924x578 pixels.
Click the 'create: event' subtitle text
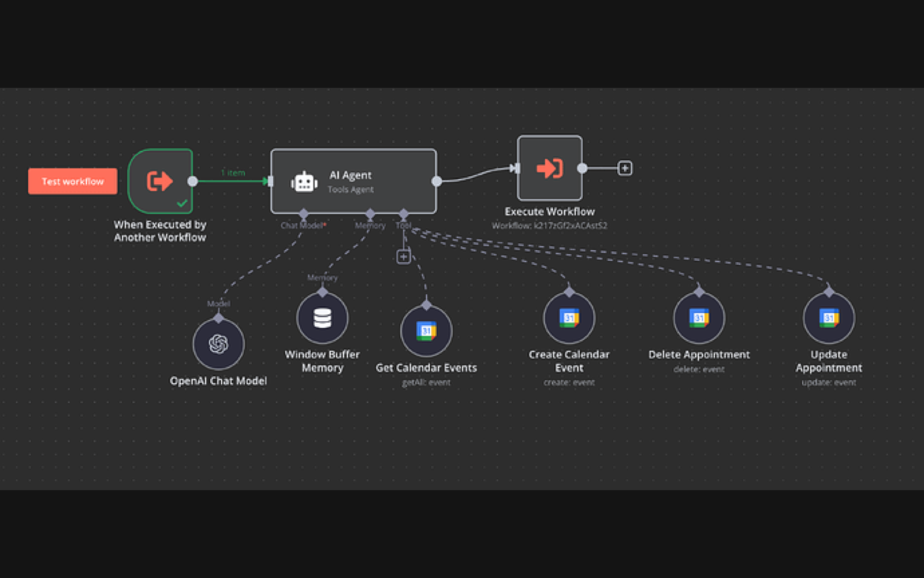(x=569, y=382)
